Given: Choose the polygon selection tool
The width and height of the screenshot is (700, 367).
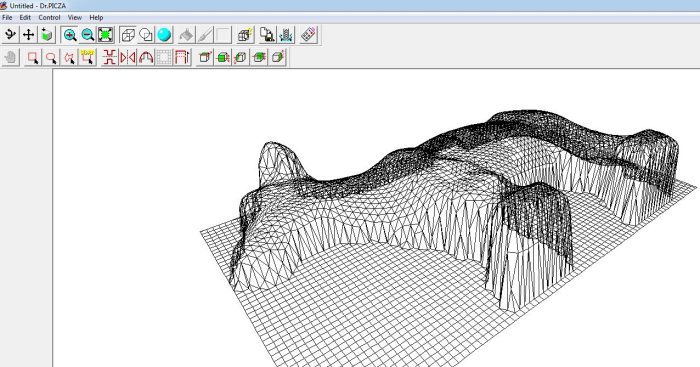Looking at the screenshot, I should point(69,58).
